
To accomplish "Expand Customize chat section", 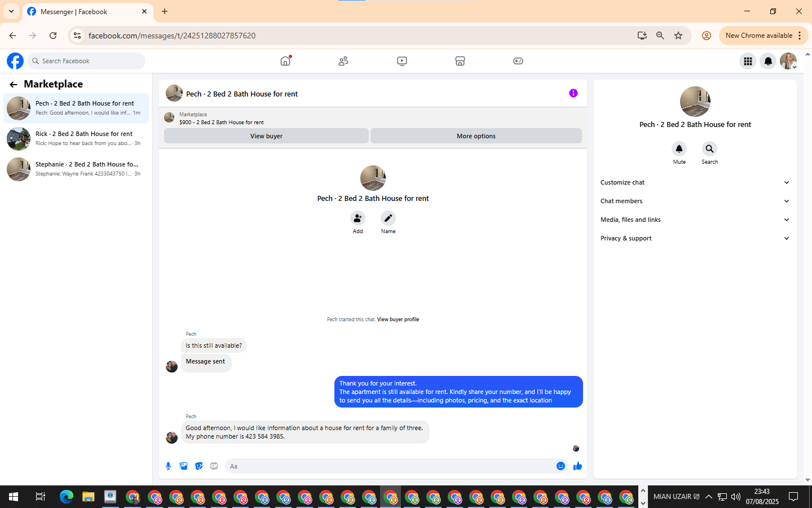I will (x=695, y=182).
